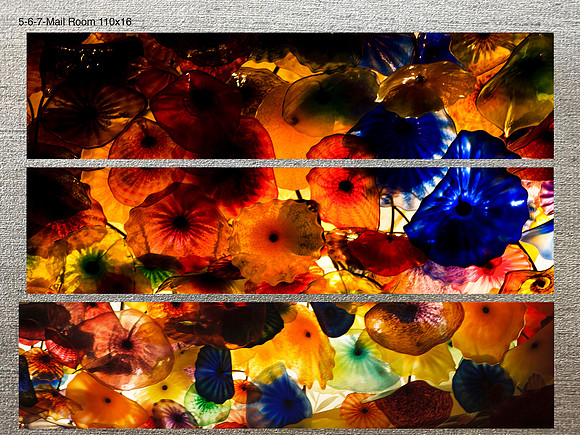Click the scalloped orange glass disc in the middle panel
This screenshot has width=580, height=435.
[x=276, y=240]
